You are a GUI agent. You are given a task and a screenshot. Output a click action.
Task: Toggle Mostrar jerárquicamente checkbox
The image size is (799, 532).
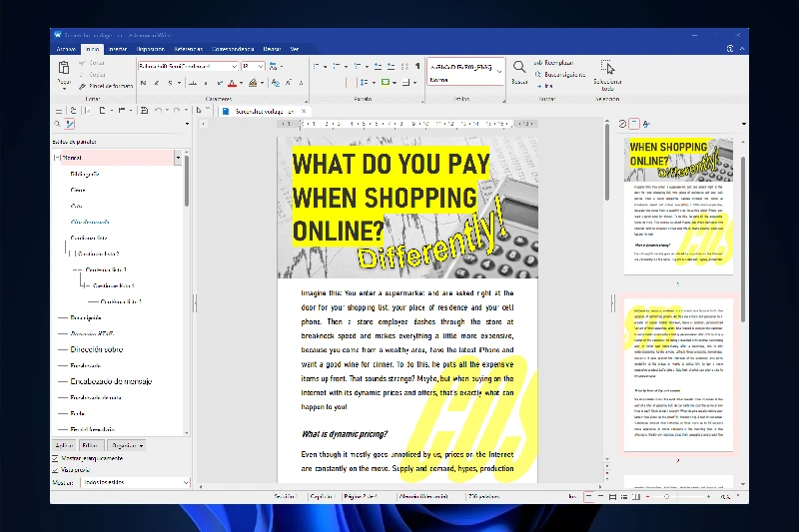(x=55, y=458)
